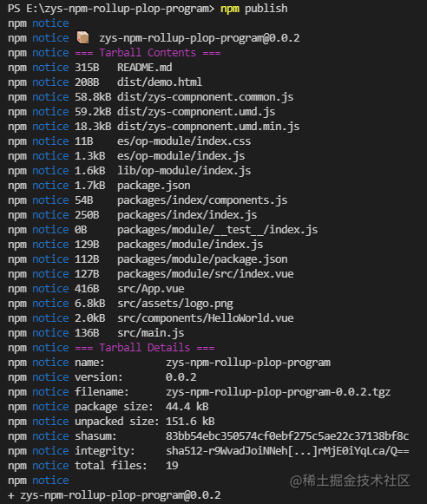427x504 pixels.
Task: Click the 1.7kB 'package.json' file name
Action: (x=154, y=186)
